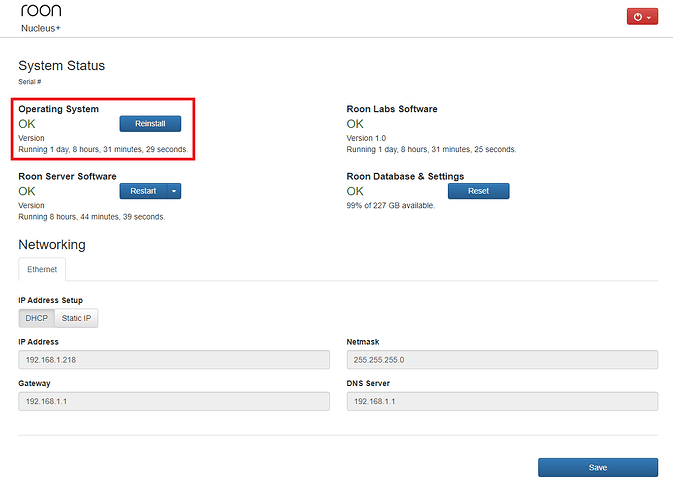The image size is (673, 500).
Task: Expand the Restart button dropdown arrow
Action: 174,191
